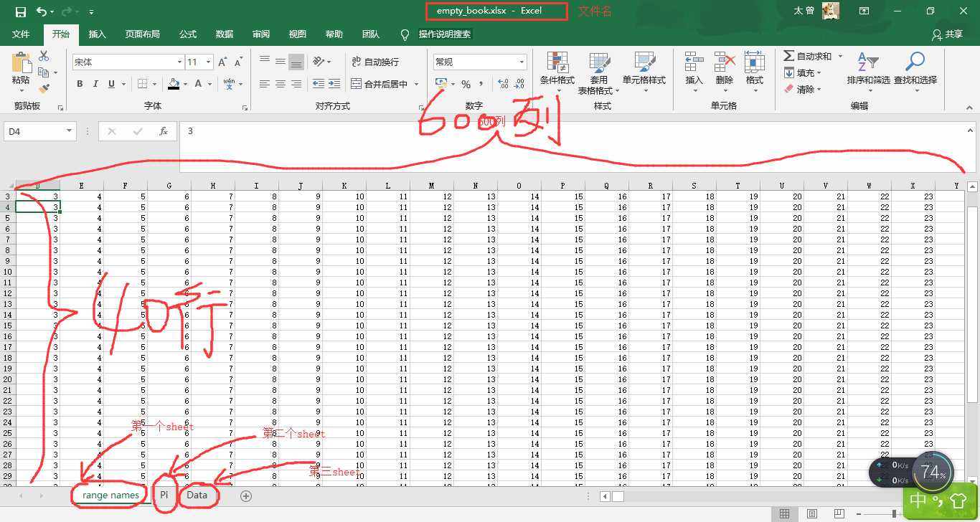Click 操作说明搜索 tell me search
Image resolution: width=980 pixels, height=522 pixels.
(445, 34)
